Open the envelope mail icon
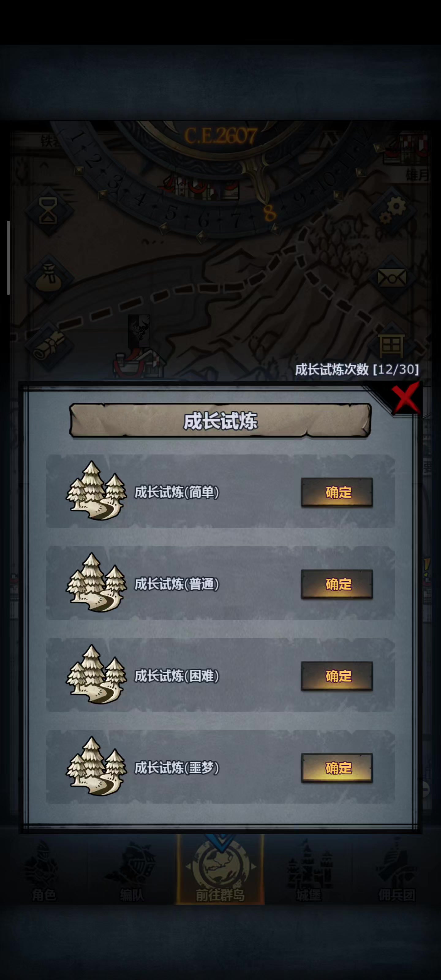441x980 pixels. point(392,277)
